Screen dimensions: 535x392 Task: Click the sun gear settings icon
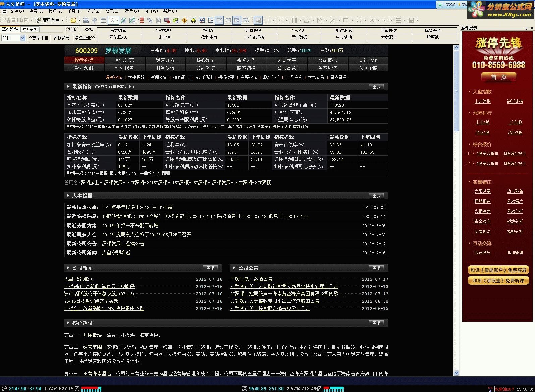193,20
